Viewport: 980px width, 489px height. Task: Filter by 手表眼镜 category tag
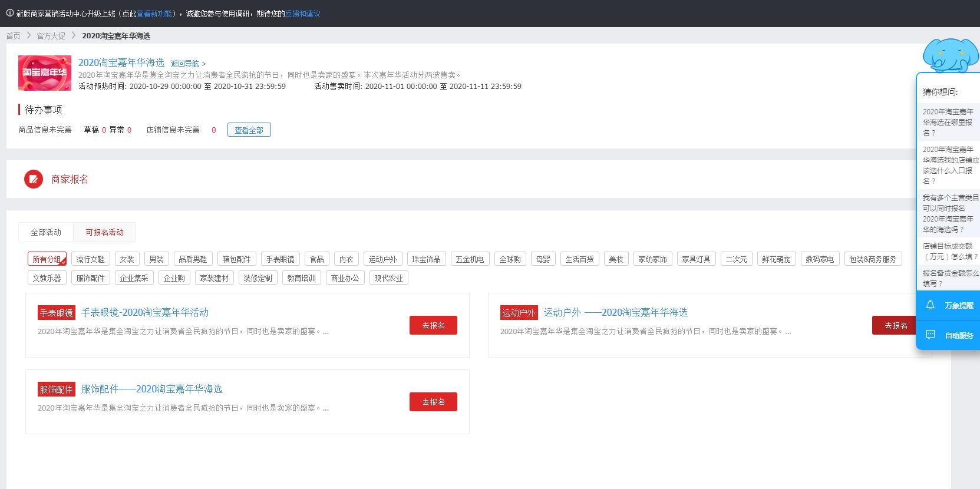pos(281,259)
